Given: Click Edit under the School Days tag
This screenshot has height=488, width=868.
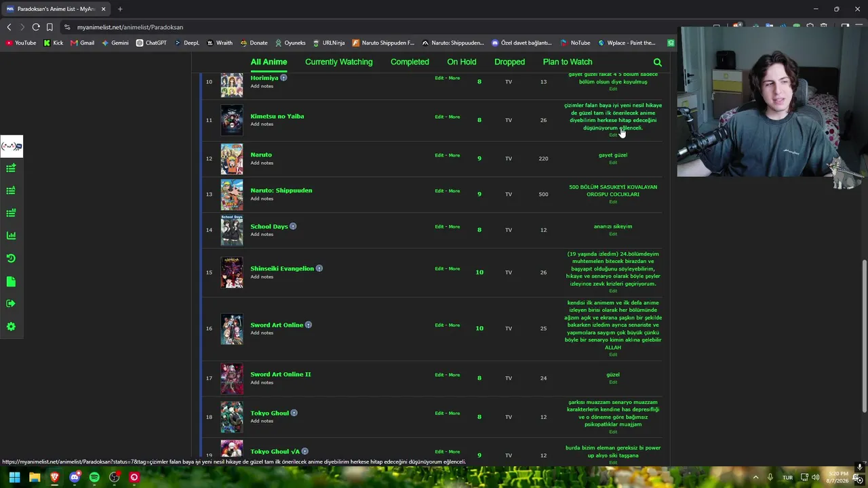Looking at the screenshot, I should pyautogui.click(x=613, y=234).
